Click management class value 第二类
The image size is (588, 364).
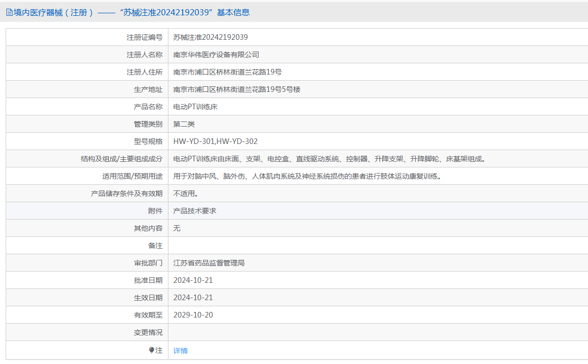click(184, 124)
